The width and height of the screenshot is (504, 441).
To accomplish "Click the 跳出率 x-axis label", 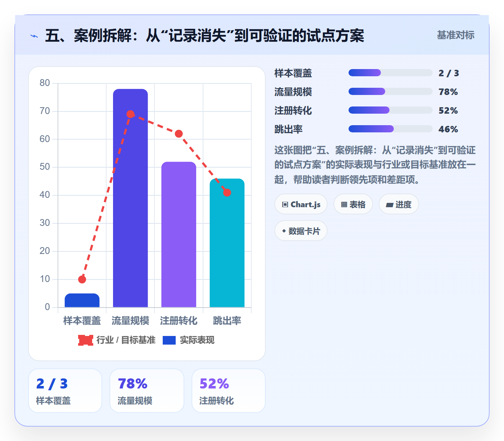I will tap(227, 320).
